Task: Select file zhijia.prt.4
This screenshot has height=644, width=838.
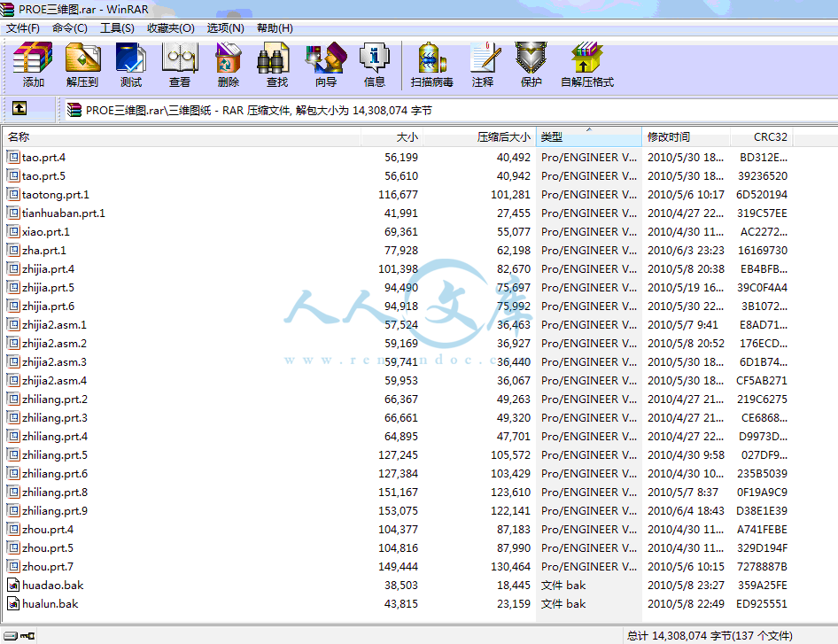Action: point(48,268)
